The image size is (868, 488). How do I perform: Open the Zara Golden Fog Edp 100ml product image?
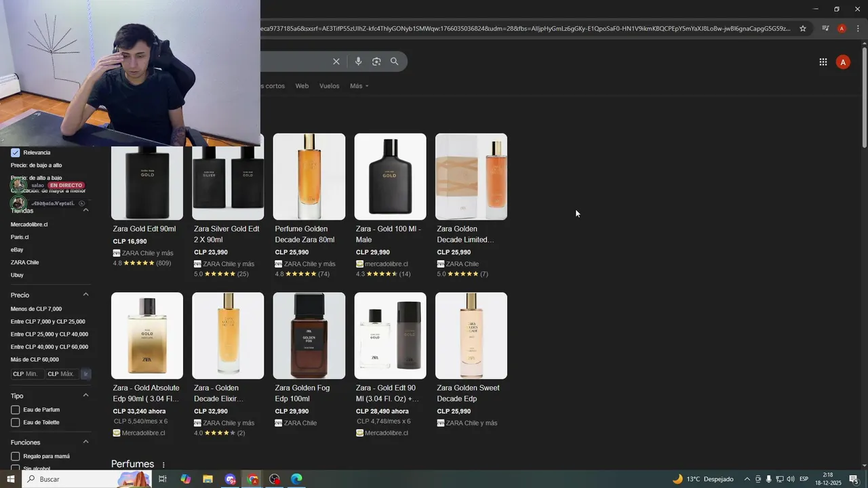309,335
